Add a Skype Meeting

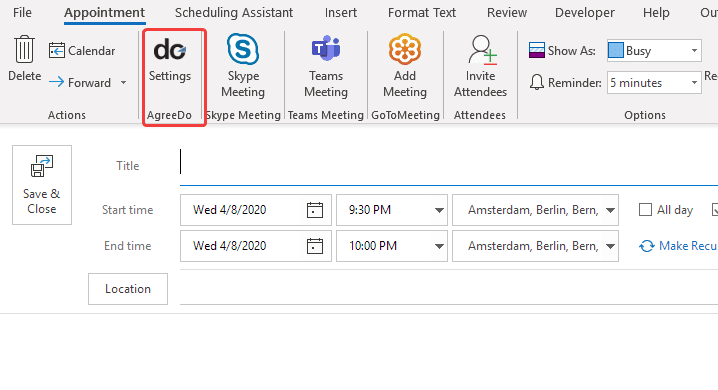point(243,65)
